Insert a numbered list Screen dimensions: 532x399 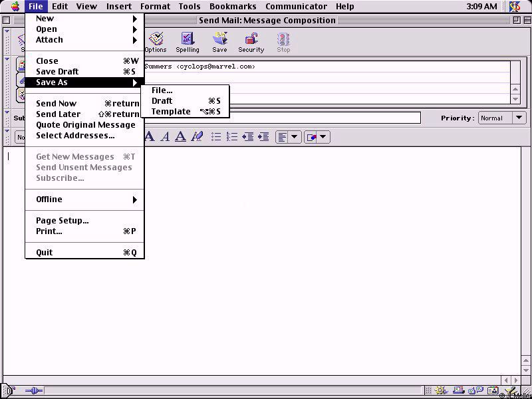pyautogui.click(x=232, y=137)
